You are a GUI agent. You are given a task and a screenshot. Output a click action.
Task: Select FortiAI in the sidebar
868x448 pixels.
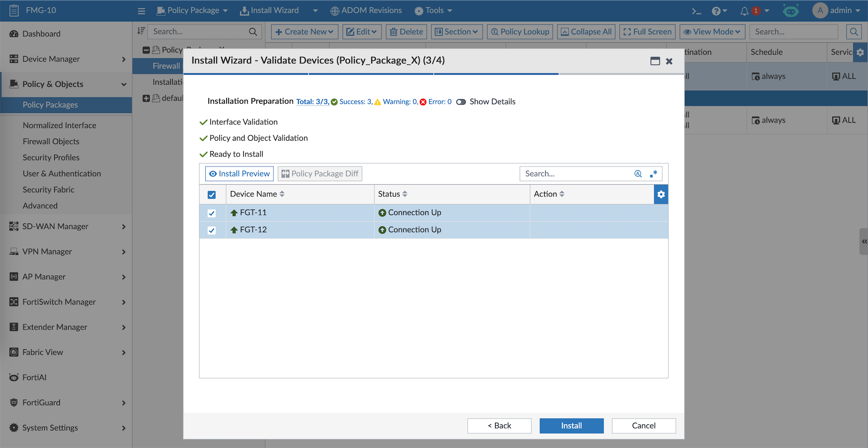pos(34,377)
